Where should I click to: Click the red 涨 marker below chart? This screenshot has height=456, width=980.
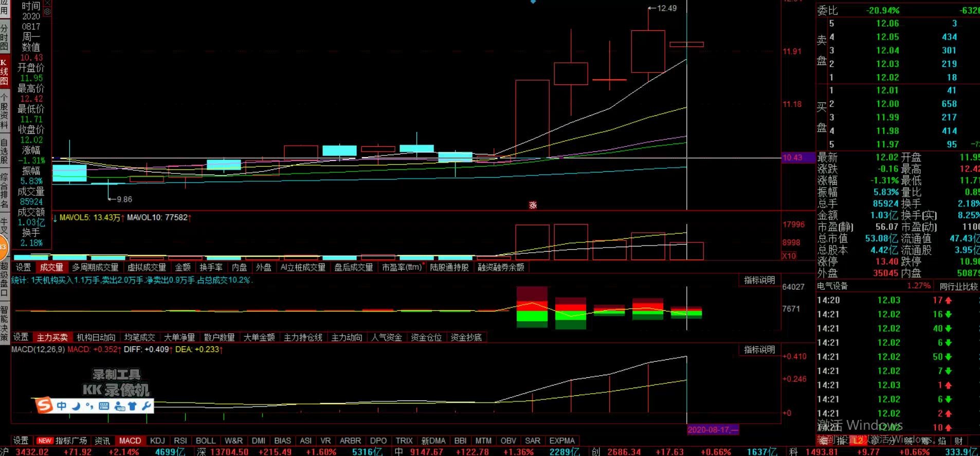pos(533,205)
